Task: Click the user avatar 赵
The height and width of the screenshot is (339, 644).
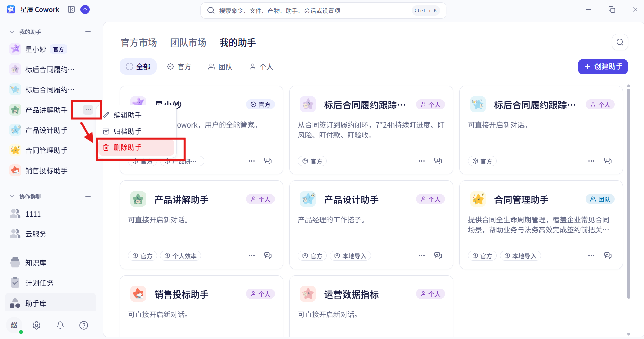Action: pyautogui.click(x=14, y=325)
